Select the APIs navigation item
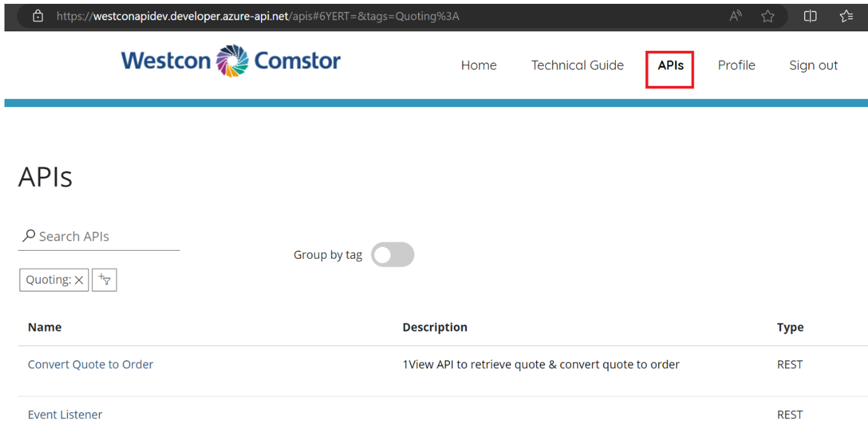This screenshot has height=435, width=868. [670, 65]
